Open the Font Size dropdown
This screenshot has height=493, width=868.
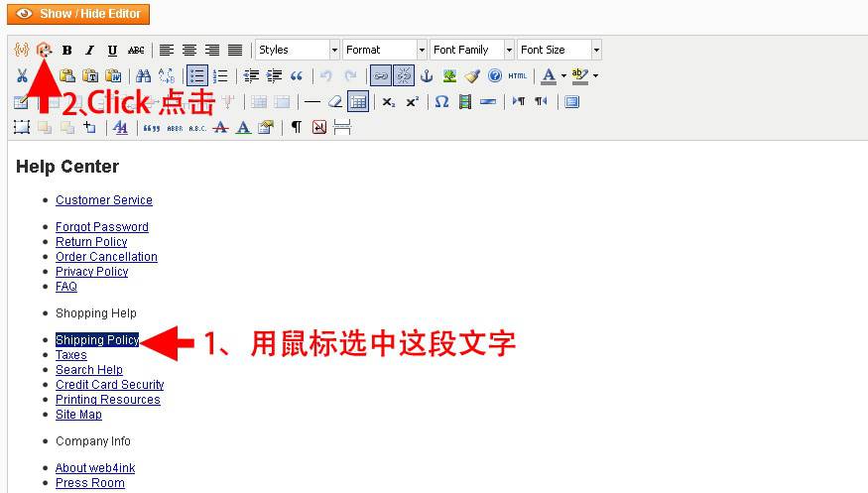(x=559, y=50)
